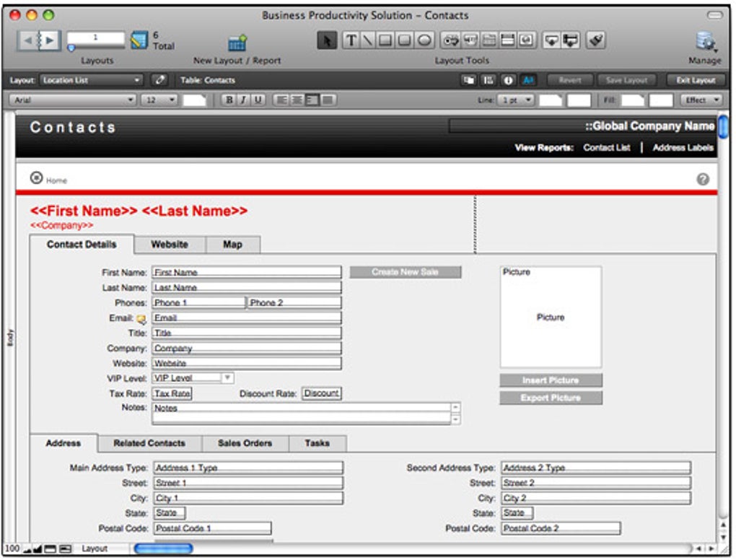Viewport: 736px width, 560px height.
Task: Click the First Name field
Action: tap(247, 272)
